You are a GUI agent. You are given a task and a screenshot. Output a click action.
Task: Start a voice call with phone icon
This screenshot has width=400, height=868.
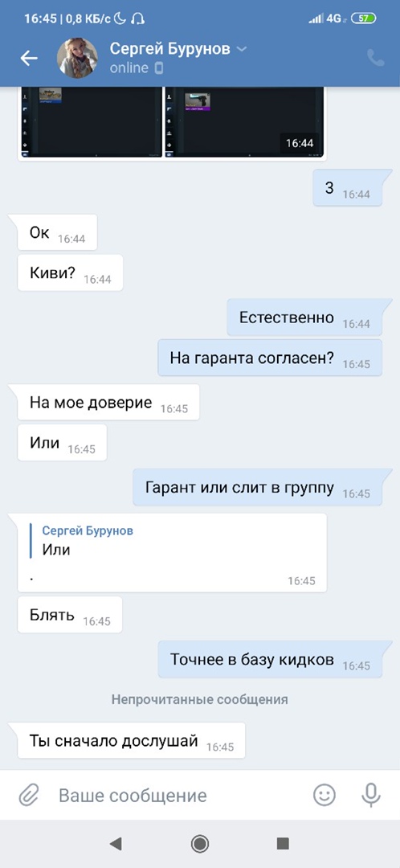pos(376,58)
